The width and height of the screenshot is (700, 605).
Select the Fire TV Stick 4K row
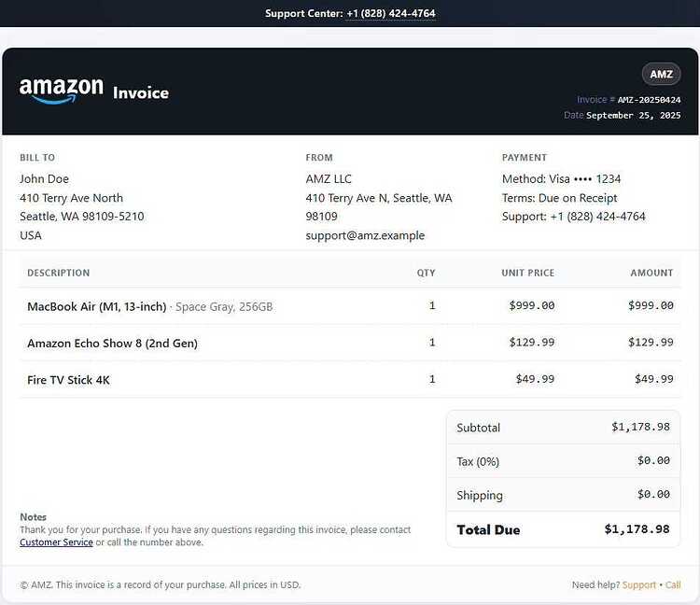point(350,379)
